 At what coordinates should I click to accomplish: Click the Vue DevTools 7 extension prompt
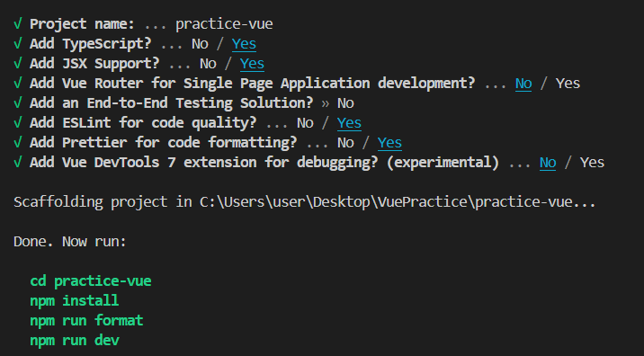[x=264, y=162]
